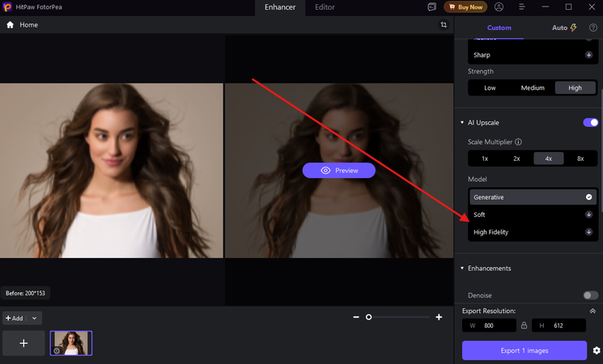Switch to the Auto tab
603x364 pixels.
[x=564, y=28]
